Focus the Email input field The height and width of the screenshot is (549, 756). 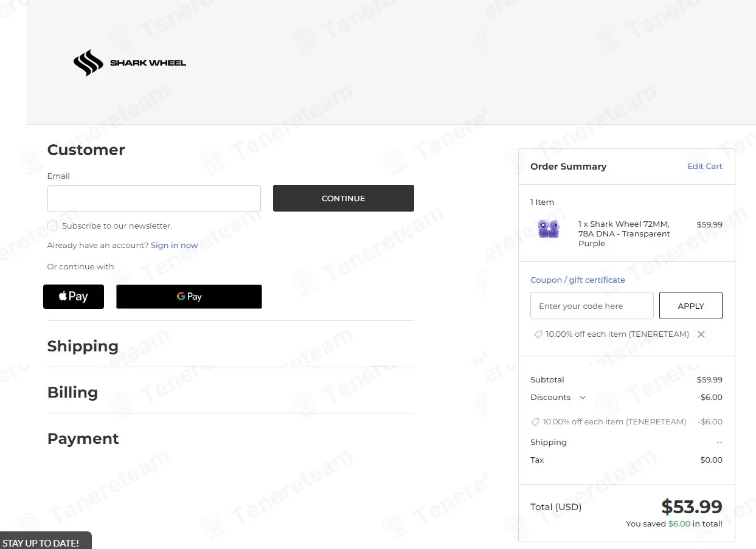click(x=154, y=199)
